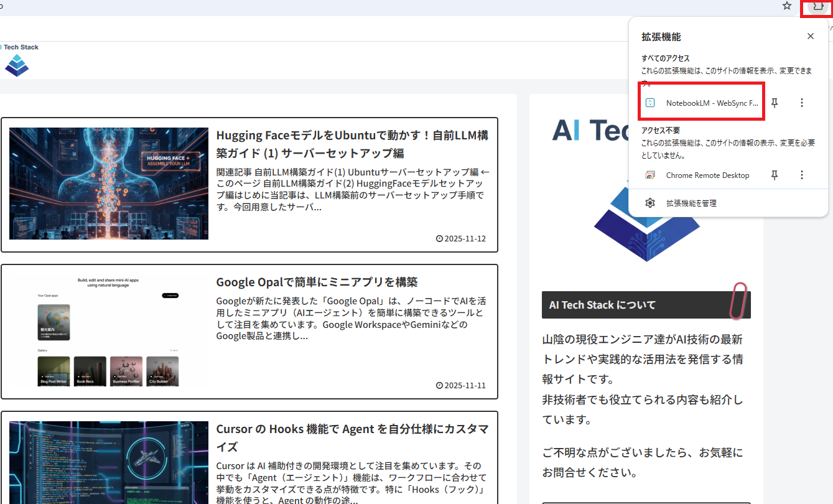833x504 pixels.
Task: Open the Google Opal mini-app article title
Action: [x=317, y=282]
